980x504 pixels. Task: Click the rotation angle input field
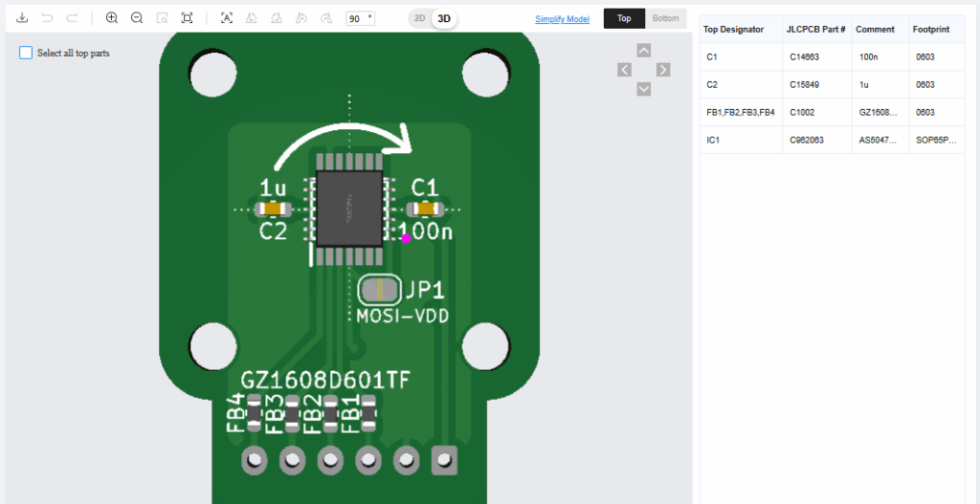357,18
